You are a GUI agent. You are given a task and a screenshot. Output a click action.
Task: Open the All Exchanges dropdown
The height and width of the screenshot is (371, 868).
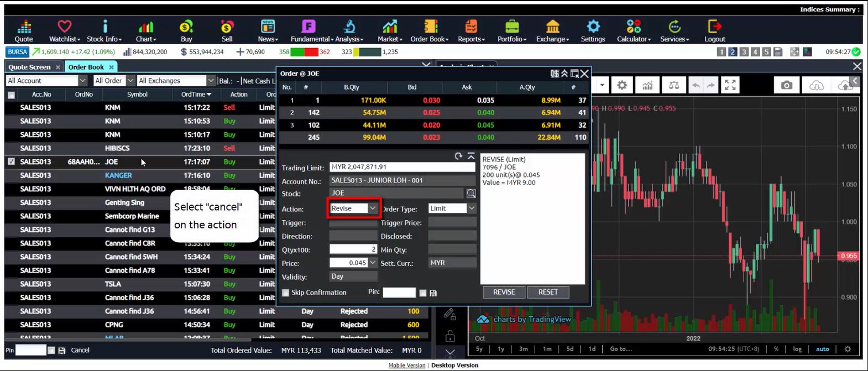176,81
